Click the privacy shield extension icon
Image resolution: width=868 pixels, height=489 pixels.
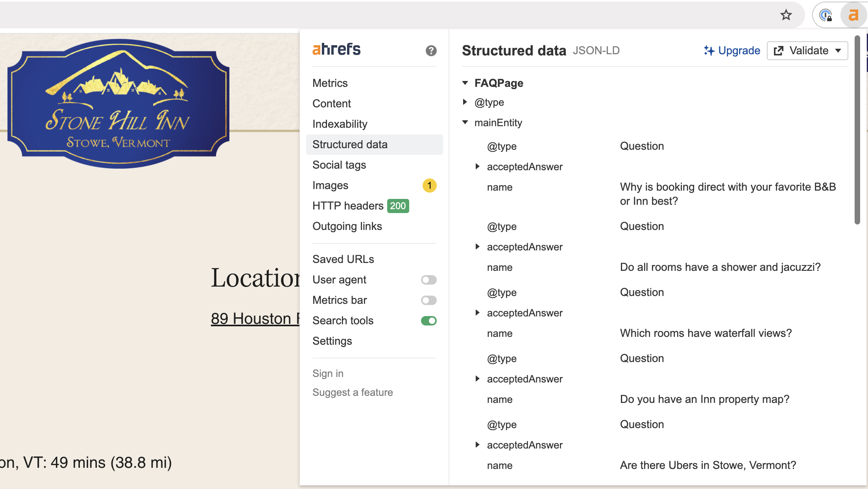(x=826, y=15)
